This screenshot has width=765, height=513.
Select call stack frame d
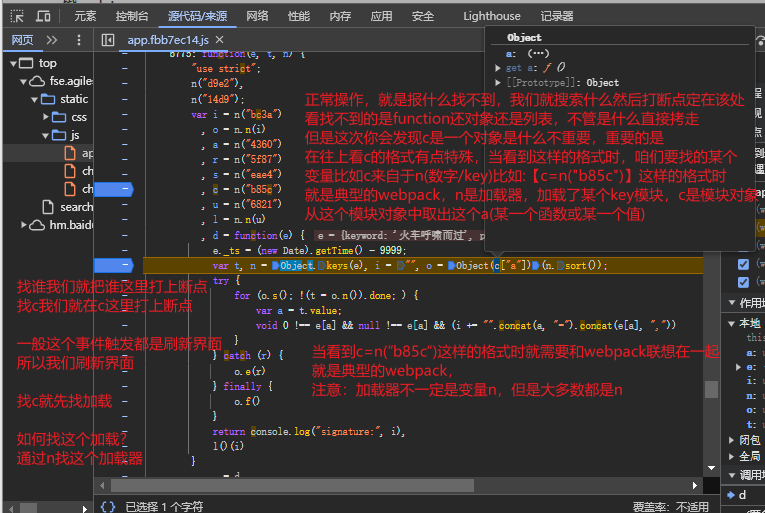(x=742, y=495)
